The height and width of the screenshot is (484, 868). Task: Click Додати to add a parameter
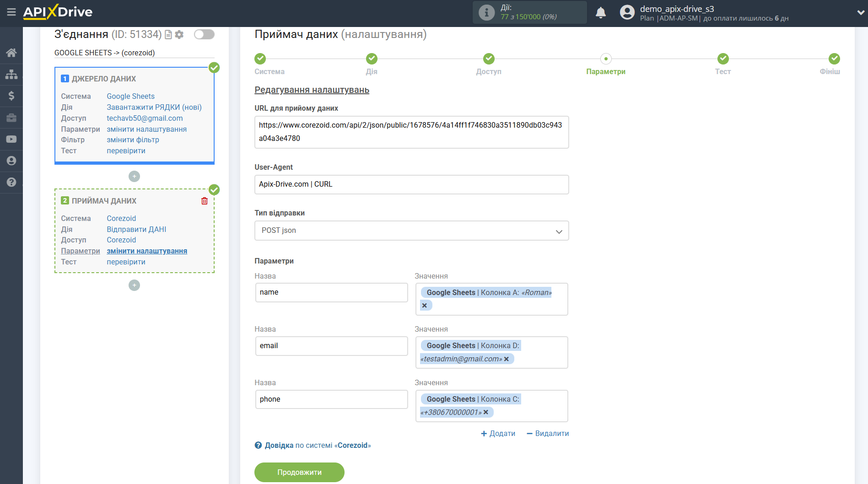[x=498, y=433]
